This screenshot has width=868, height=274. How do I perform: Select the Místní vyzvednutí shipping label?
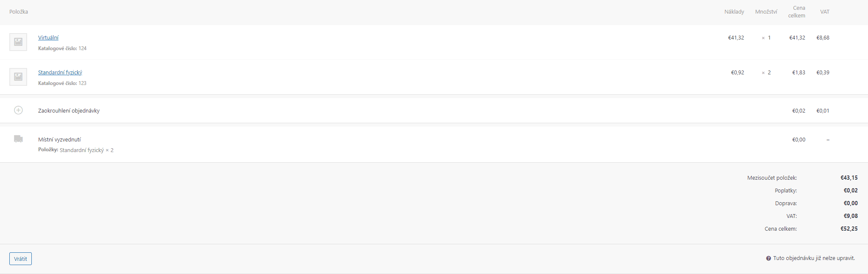[x=59, y=140]
